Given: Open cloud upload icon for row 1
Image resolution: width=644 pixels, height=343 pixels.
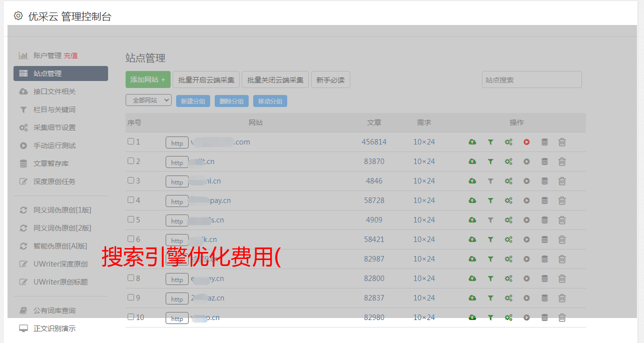Looking at the screenshot, I should click(x=472, y=142).
